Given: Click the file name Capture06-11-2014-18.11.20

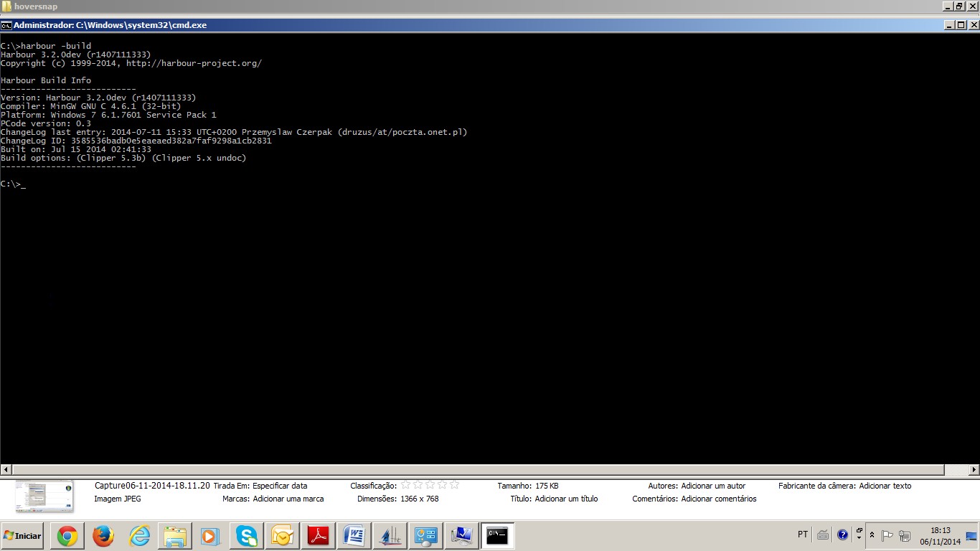Looking at the screenshot, I should click(152, 486).
